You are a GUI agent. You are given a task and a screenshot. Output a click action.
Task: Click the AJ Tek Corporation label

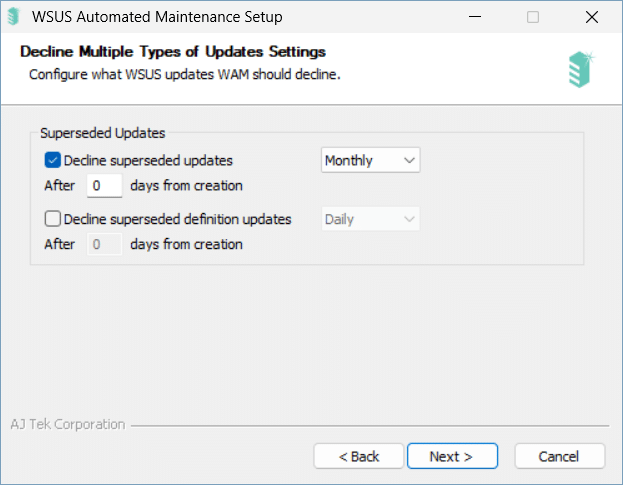(x=68, y=424)
